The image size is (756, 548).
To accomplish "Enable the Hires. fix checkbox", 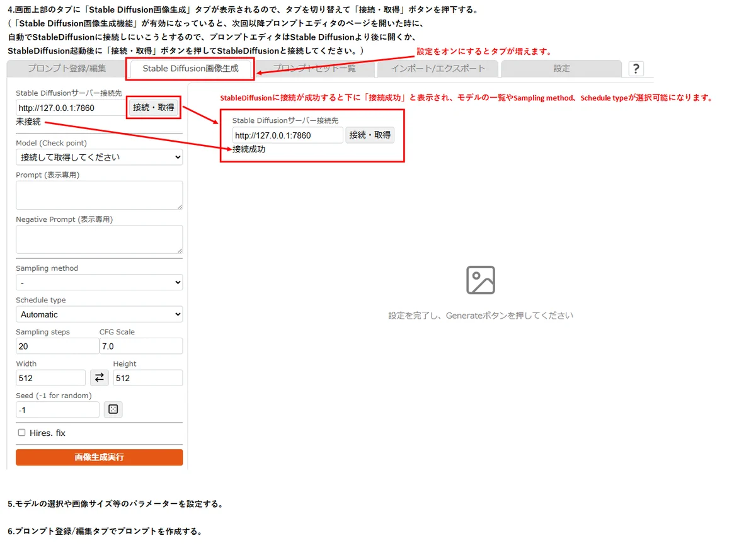I will tap(22, 433).
